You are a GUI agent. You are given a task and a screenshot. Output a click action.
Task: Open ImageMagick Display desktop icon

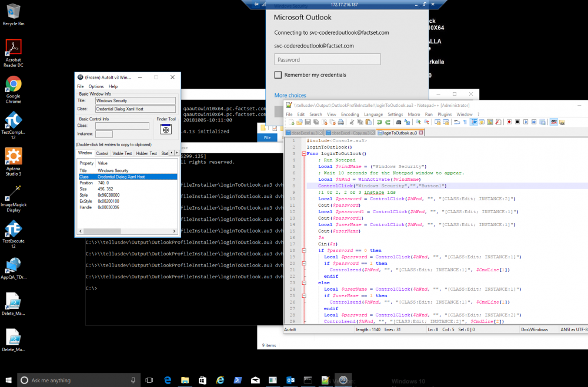click(14, 198)
